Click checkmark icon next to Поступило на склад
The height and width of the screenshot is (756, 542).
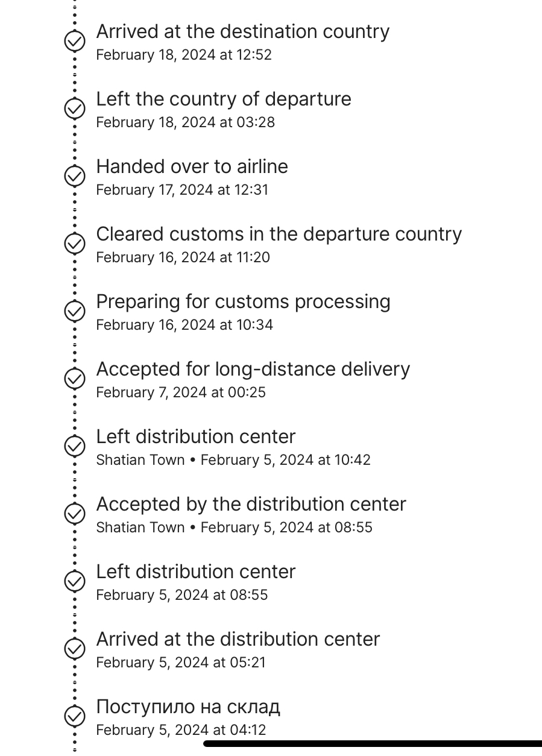pos(75,716)
